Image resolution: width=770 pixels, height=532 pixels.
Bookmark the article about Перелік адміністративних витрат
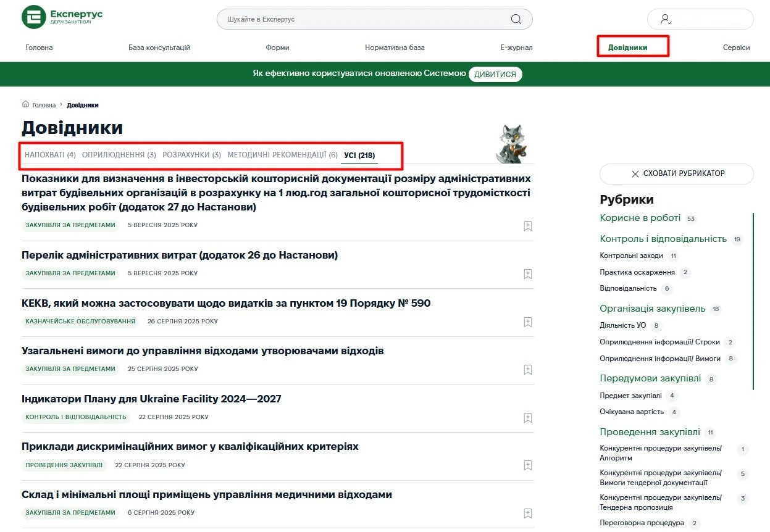click(528, 273)
